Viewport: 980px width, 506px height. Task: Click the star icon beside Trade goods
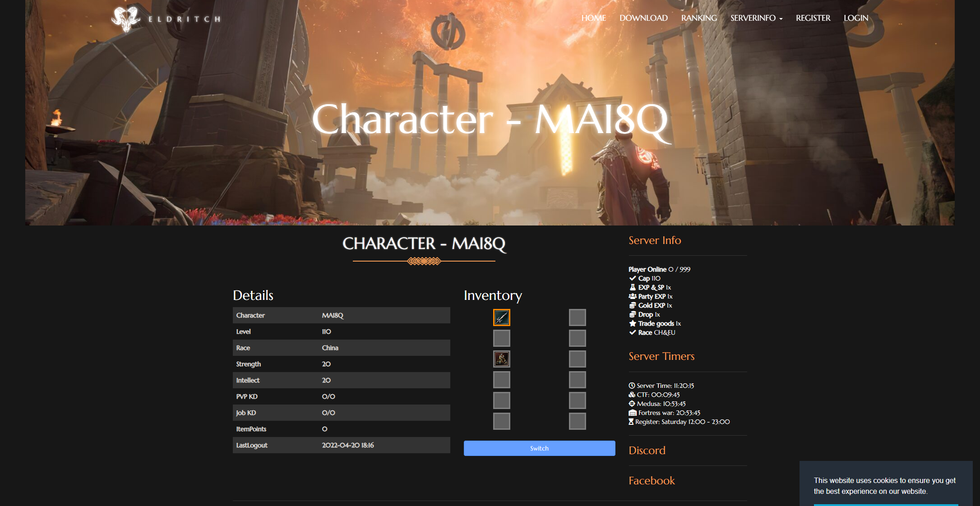coord(633,323)
